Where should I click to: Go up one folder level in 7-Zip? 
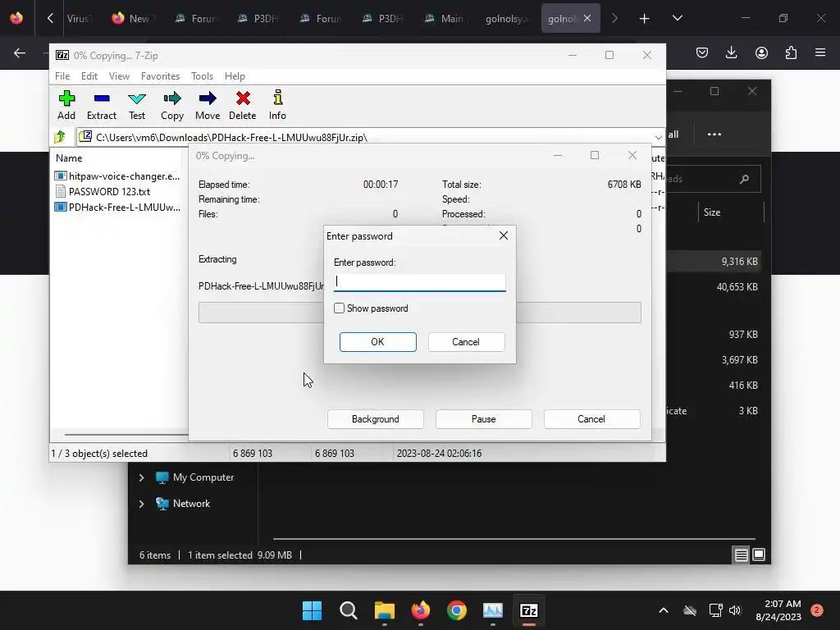pyautogui.click(x=60, y=137)
